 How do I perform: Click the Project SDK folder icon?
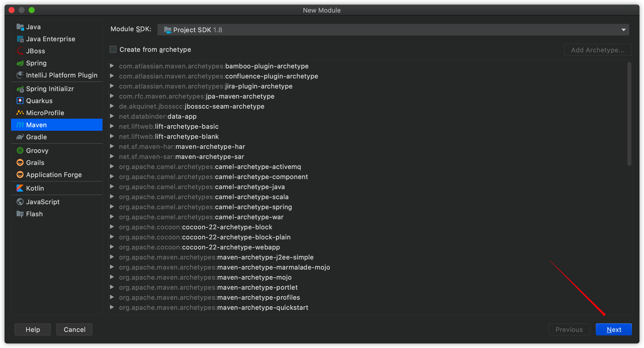[168, 30]
